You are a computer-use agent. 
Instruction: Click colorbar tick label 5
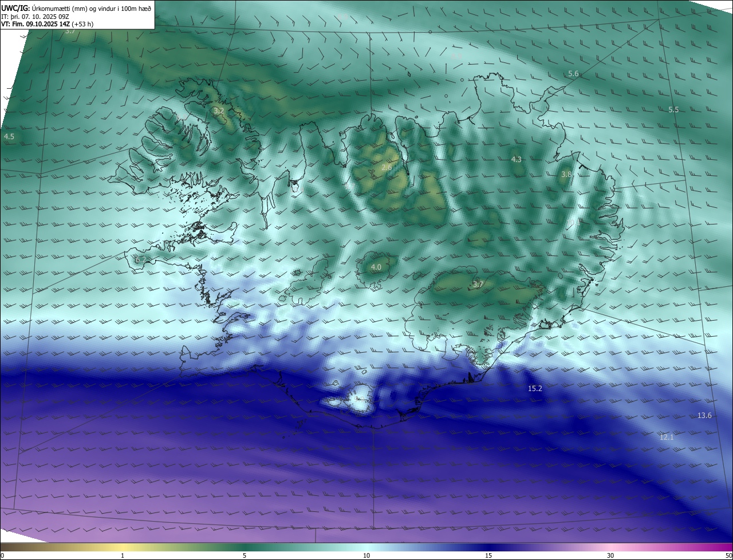pyautogui.click(x=245, y=555)
